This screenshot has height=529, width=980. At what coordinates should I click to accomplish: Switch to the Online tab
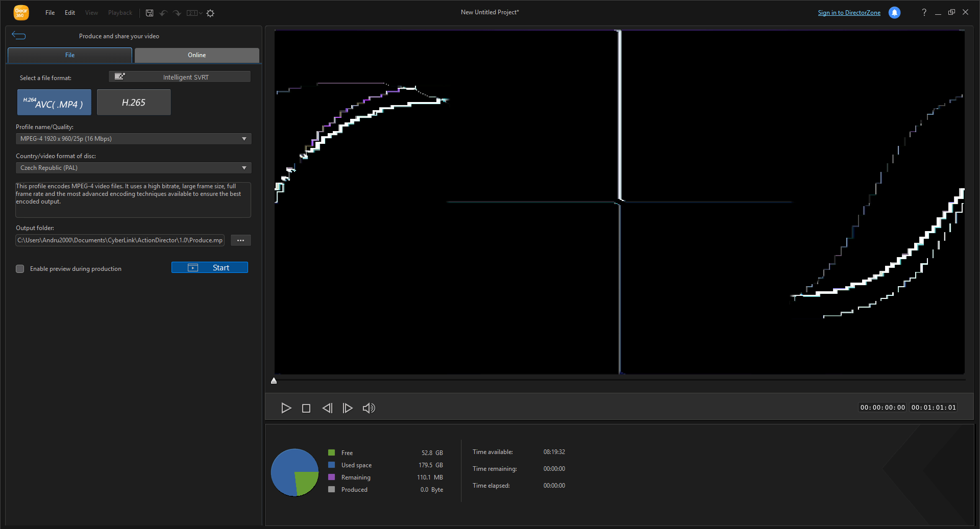pyautogui.click(x=197, y=55)
